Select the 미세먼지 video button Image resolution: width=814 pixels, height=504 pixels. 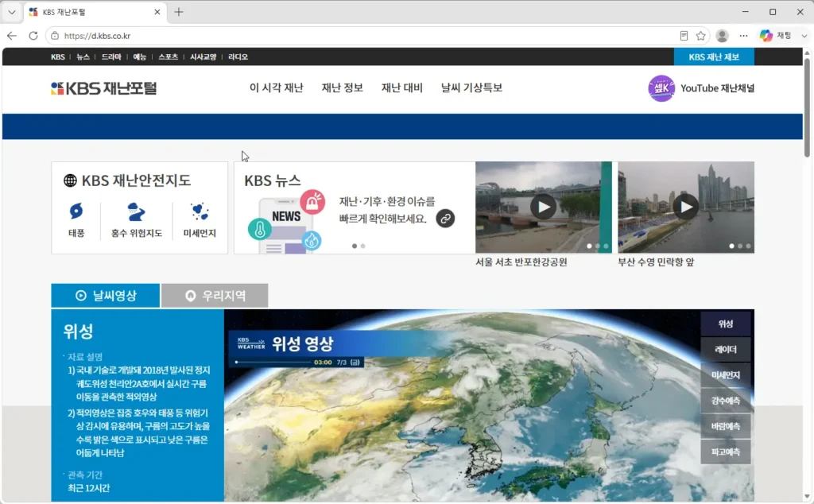[725, 374]
